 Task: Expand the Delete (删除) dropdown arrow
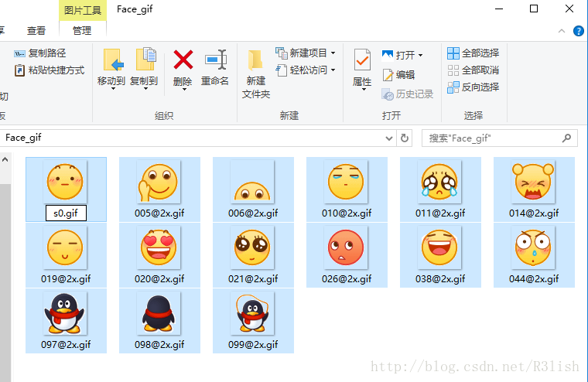coord(184,89)
